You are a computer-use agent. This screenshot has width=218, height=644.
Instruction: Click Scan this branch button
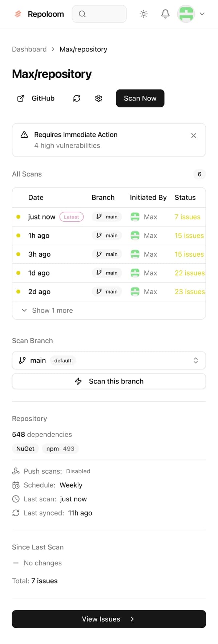(109, 381)
